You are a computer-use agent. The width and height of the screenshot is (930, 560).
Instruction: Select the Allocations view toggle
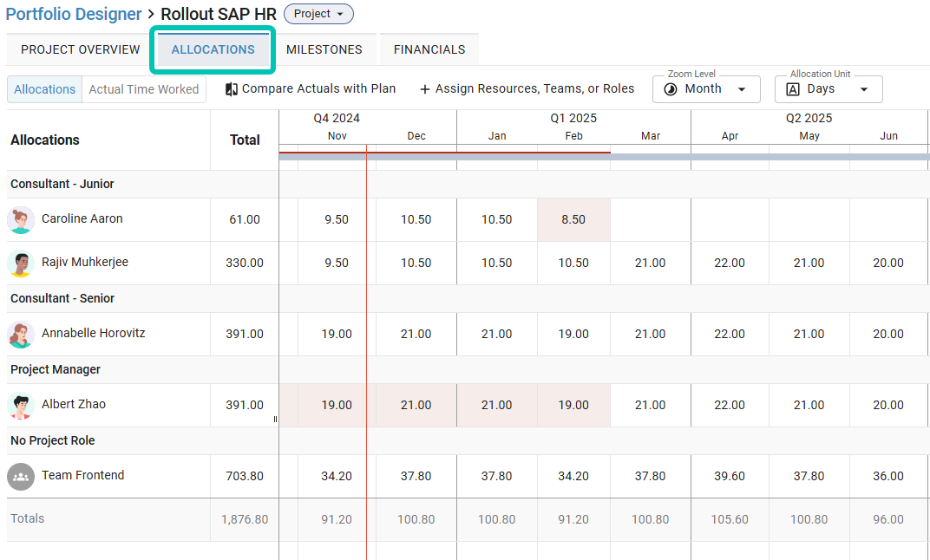44,89
